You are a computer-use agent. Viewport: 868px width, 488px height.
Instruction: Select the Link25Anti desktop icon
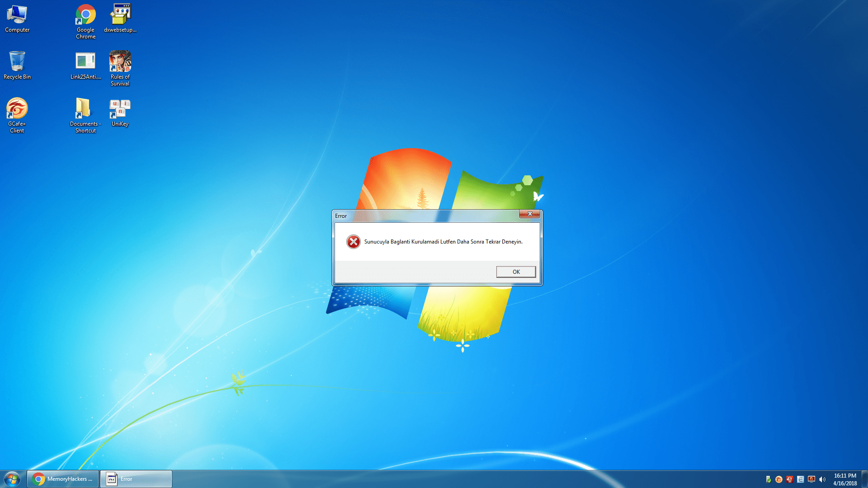tap(85, 66)
